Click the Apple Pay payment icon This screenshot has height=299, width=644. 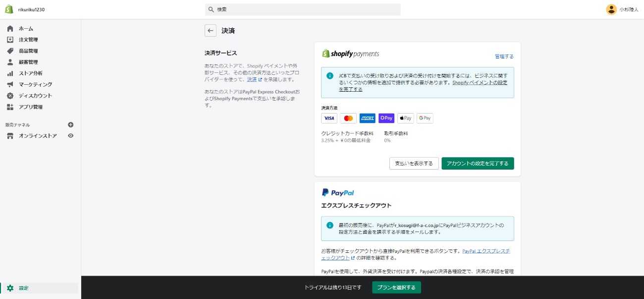[405, 118]
